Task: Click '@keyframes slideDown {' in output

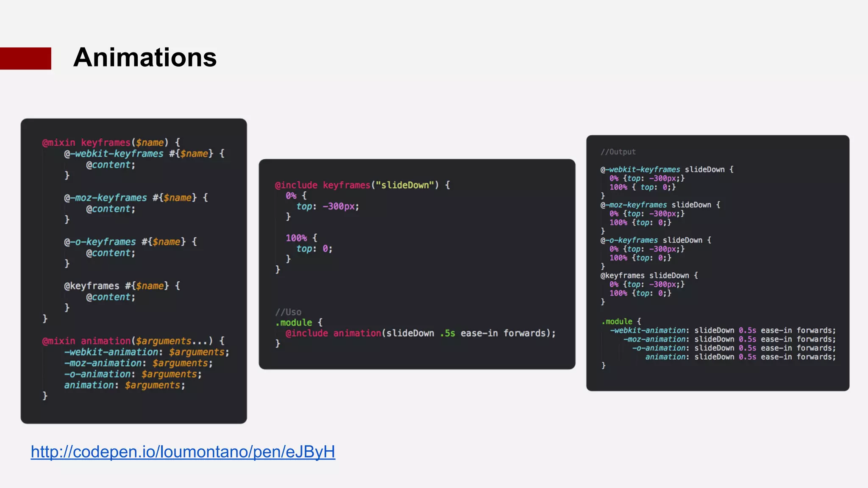Action: click(649, 275)
